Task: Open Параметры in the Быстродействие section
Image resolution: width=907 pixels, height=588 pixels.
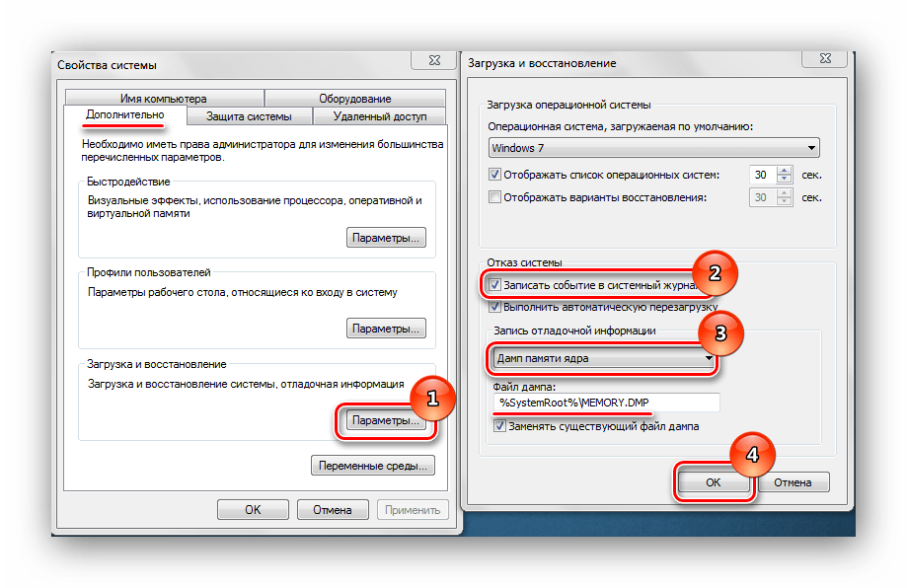Action: 386,238
